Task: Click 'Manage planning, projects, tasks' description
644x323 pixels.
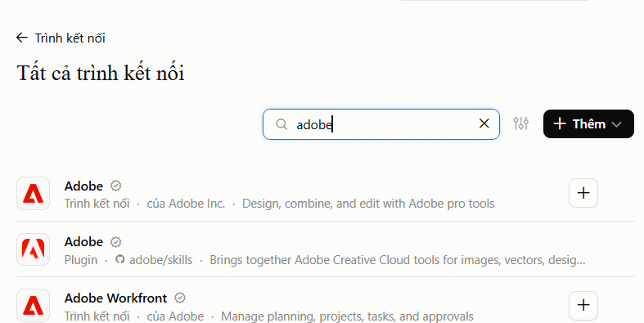Action: pyautogui.click(x=347, y=316)
